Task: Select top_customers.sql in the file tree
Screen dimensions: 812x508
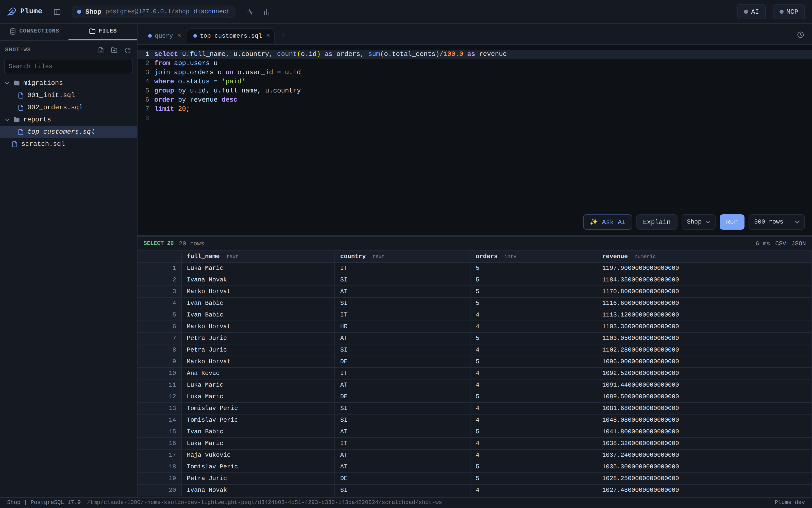Action: 69,132
